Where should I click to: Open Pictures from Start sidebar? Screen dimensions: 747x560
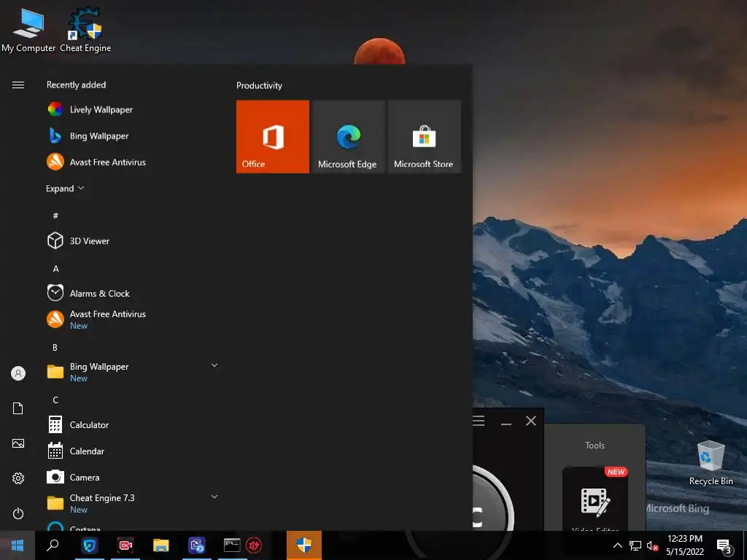18,443
